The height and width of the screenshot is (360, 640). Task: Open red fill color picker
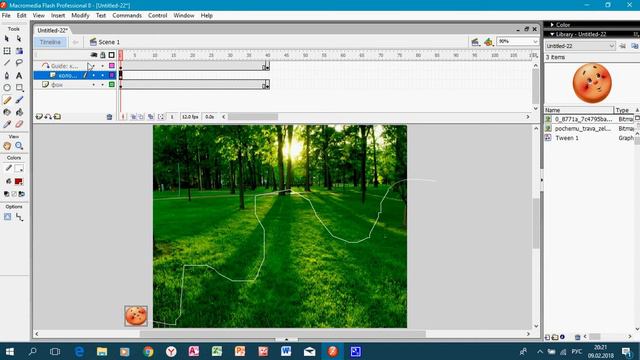pos(19,181)
